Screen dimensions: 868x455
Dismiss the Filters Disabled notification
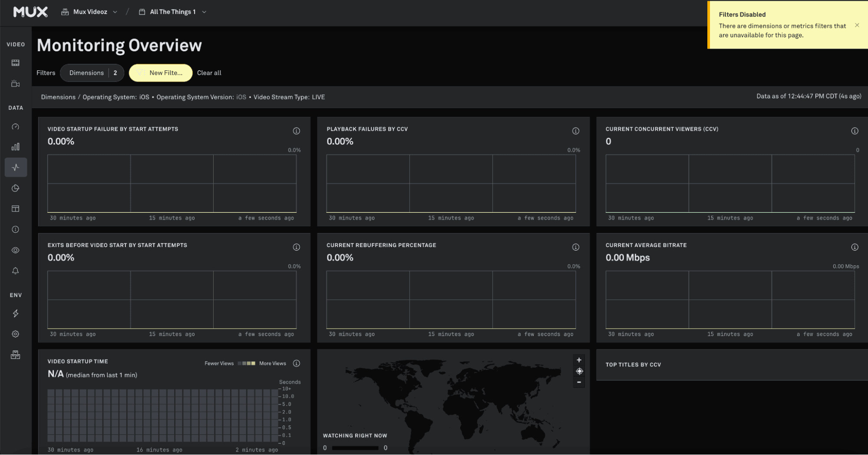coord(857,25)
